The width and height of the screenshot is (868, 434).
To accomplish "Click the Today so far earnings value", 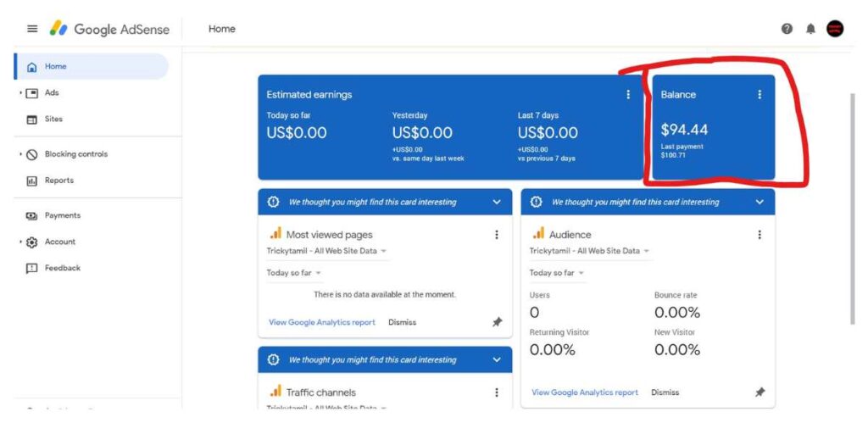I will tap(297, 133).
